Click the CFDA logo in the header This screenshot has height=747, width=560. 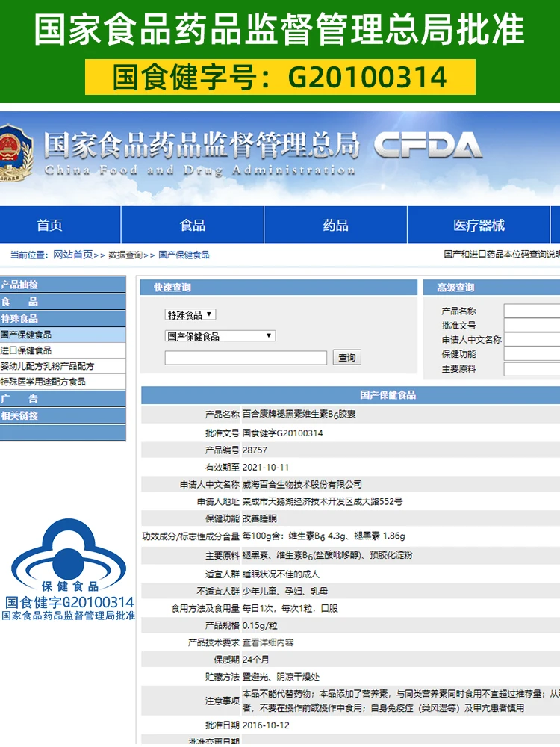(428, 146)
